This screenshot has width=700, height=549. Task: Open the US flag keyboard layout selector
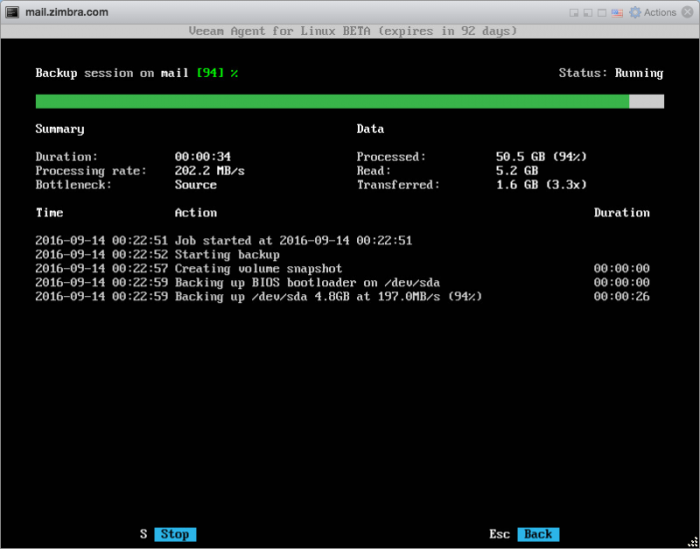(x=617, y=13)
